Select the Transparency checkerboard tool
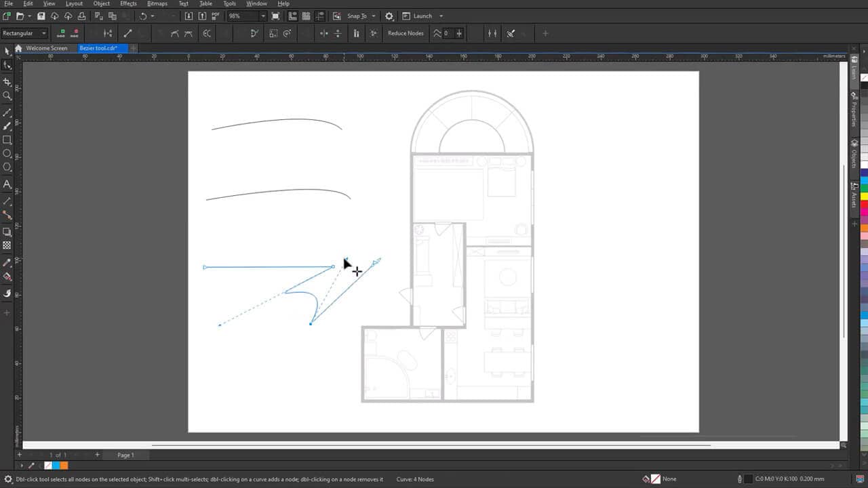The height and width of the screenshot is (488, 868). pos(7,245)
